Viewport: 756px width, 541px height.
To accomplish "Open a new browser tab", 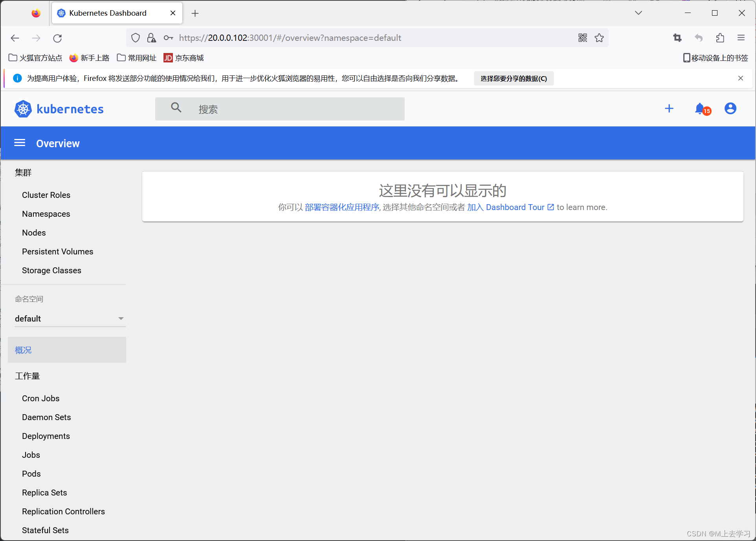I will (195, 13).
